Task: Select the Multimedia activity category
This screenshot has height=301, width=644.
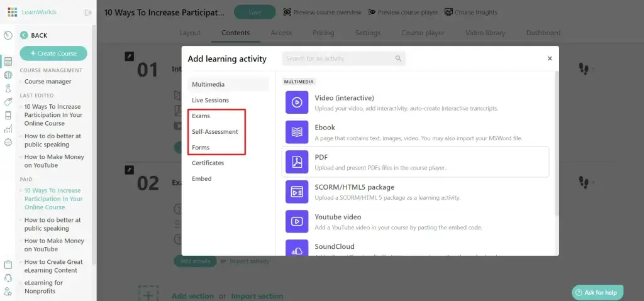Action: coord(228,85)
